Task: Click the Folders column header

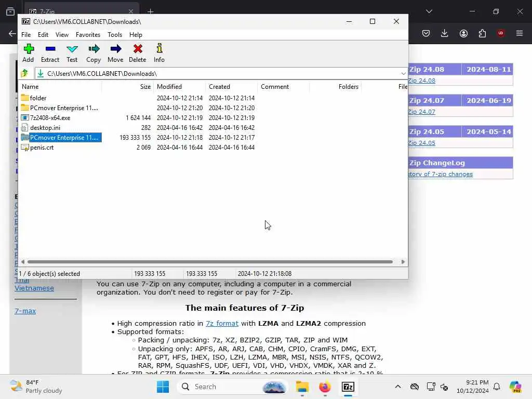Action: click(x=335, y=87)
